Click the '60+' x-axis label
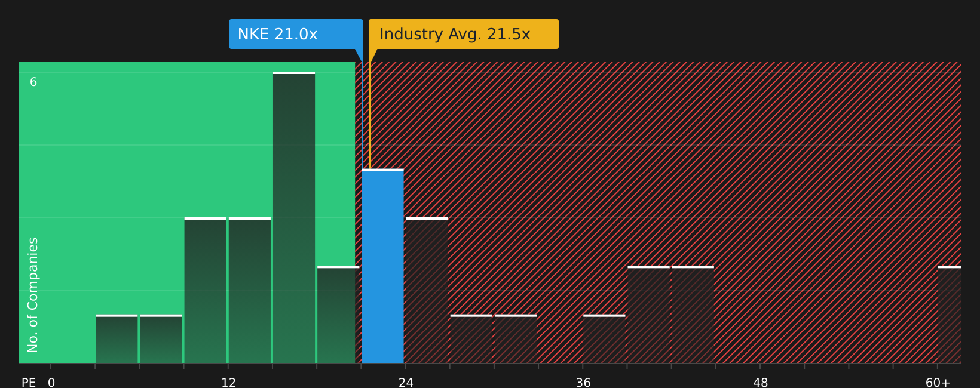This screenshot has height=388, width=980. pos(938,383)
